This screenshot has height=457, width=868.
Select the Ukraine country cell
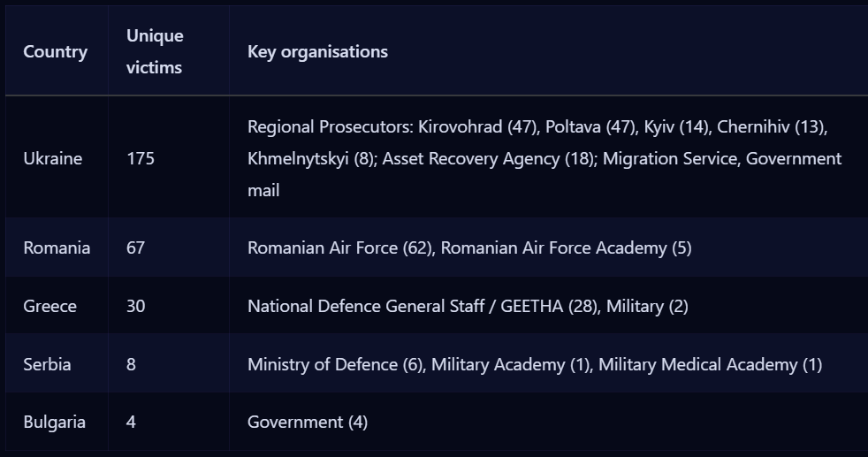click(x=52, y=158)
